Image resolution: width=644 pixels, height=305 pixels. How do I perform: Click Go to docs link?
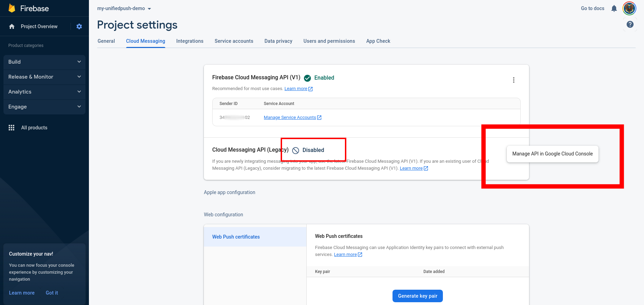(593, 8)
